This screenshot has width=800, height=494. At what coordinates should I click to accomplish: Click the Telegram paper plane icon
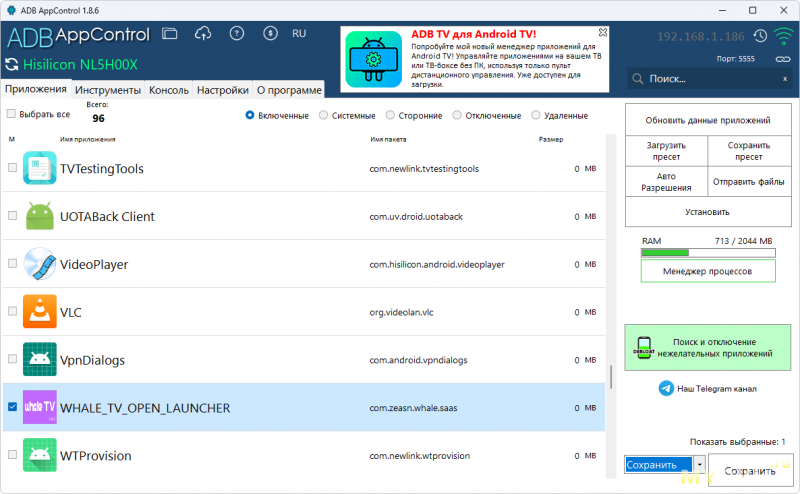pos(666,388)
